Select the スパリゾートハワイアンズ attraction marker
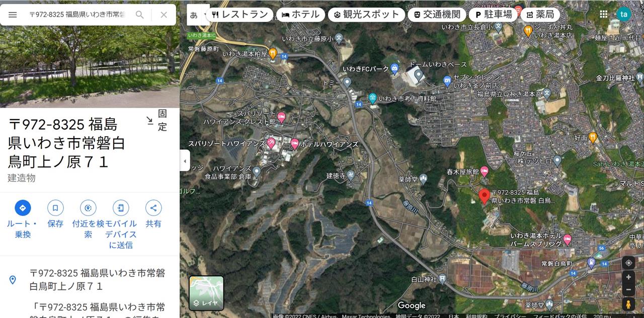Viewport: 644px width, 318px height. tap(271, 143)
